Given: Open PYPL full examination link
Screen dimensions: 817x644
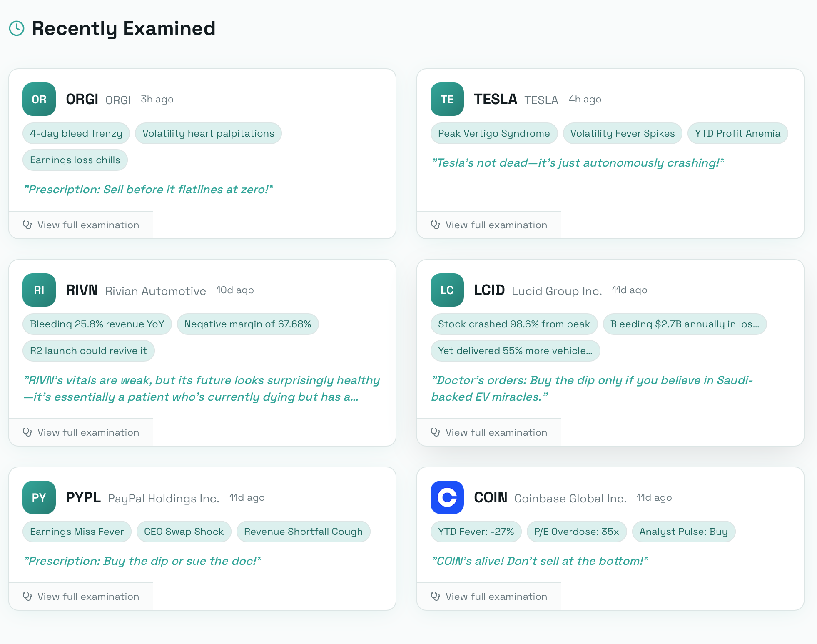Looking at the screenshot, I should click(x=88, y=597).
